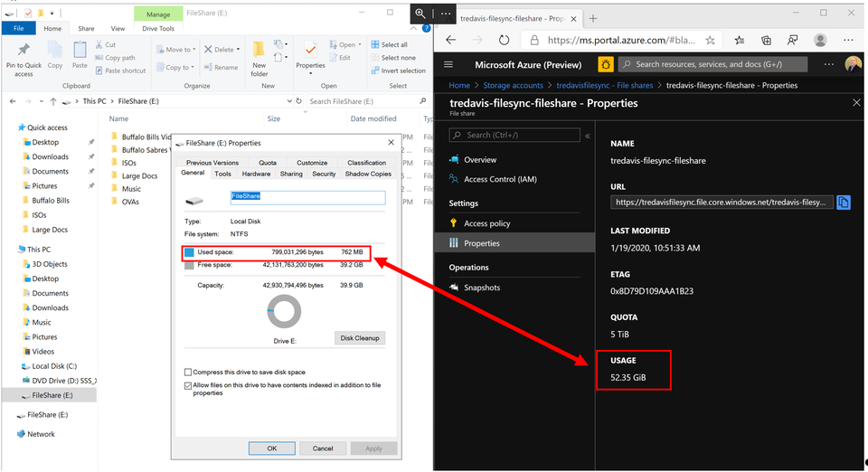
Task: Open tredavisfilesync File shares breadcrumb
Action: pos(605,85)
